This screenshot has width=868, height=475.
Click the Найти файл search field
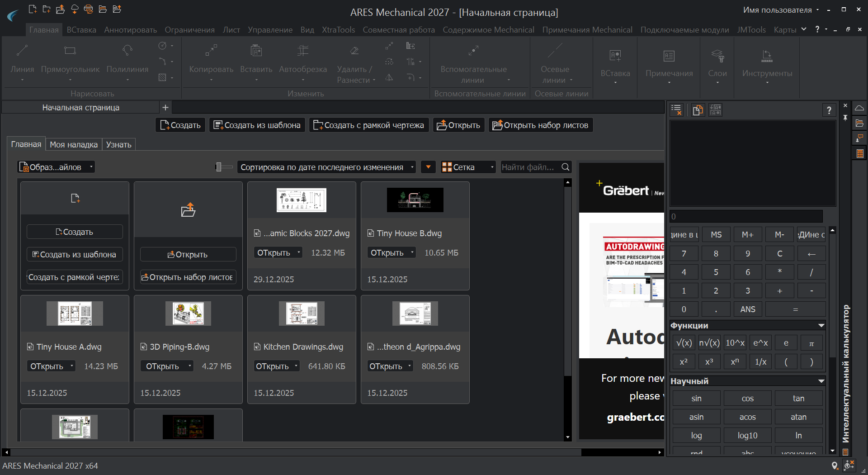[531, 167]
